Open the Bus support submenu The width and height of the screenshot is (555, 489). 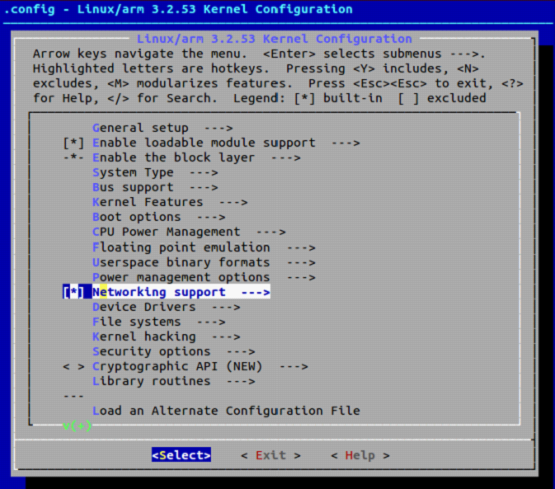(x=155, y=187)
